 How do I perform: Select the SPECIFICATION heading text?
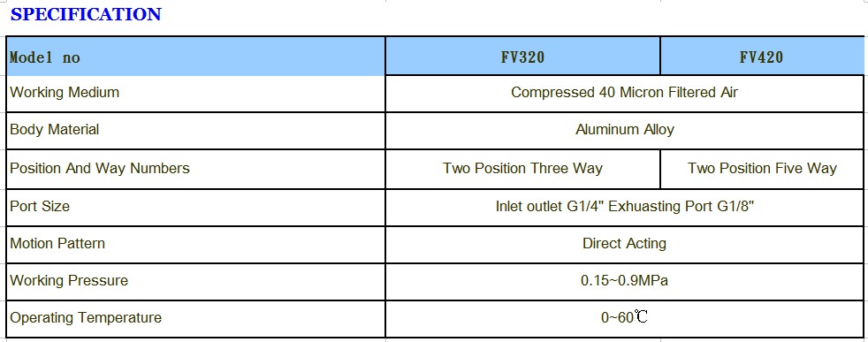pyautogui.click(x=86, y=14)
